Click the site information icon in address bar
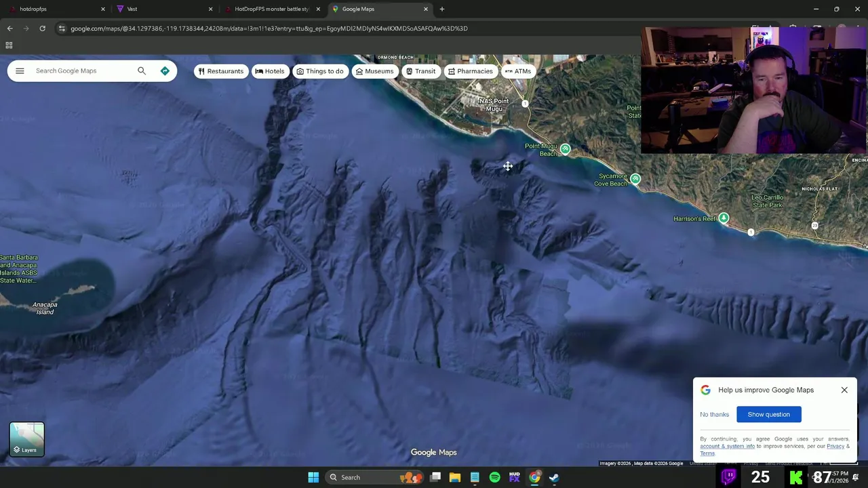Screen dimensions: 868x488 (62, 28)
